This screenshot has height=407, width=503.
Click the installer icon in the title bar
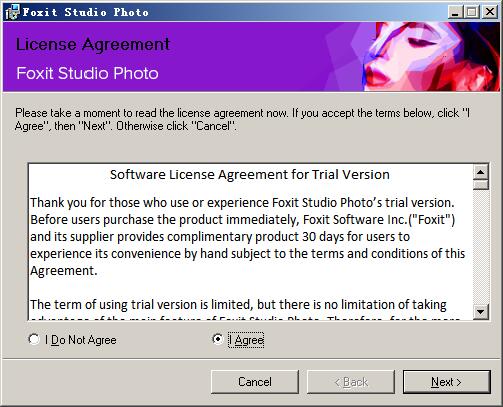12,12
